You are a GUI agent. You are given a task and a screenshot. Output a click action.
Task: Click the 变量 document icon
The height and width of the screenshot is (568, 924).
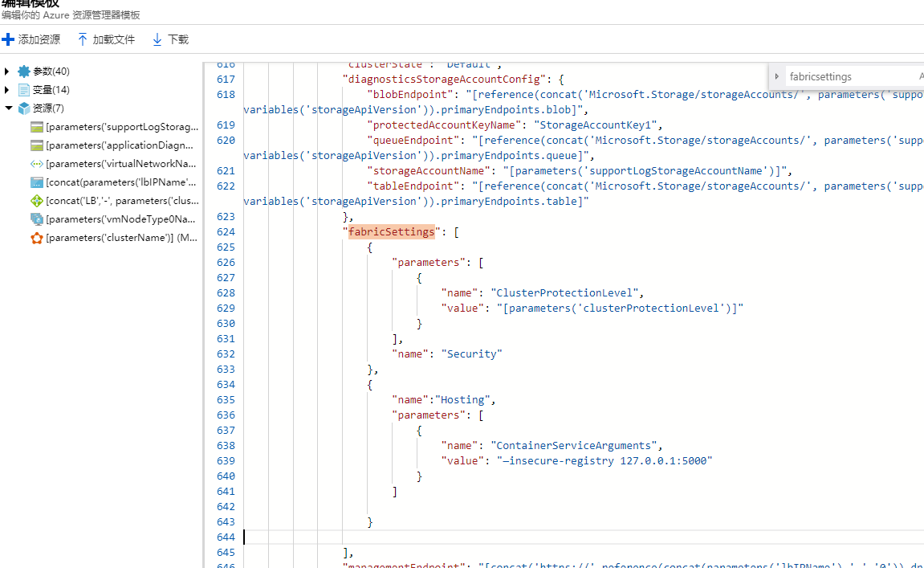pyautogui.click(x=23, y=90)
